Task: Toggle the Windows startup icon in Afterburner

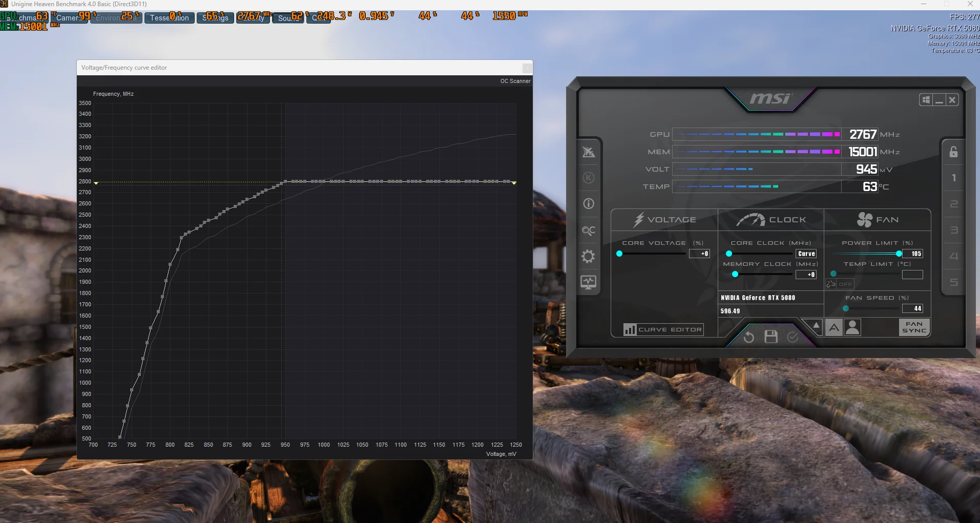Action: [x=926, y=100]
